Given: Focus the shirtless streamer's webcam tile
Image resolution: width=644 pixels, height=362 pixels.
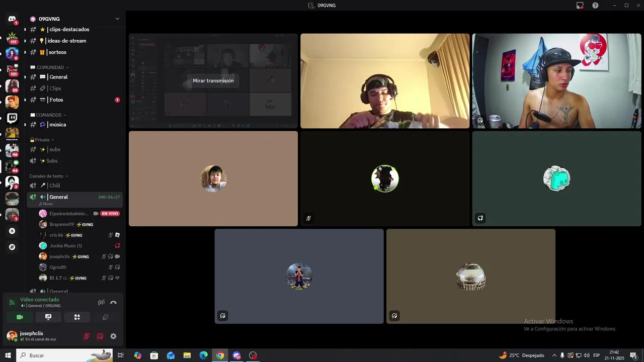Looking at the screenshot, I should click(556, 81).
